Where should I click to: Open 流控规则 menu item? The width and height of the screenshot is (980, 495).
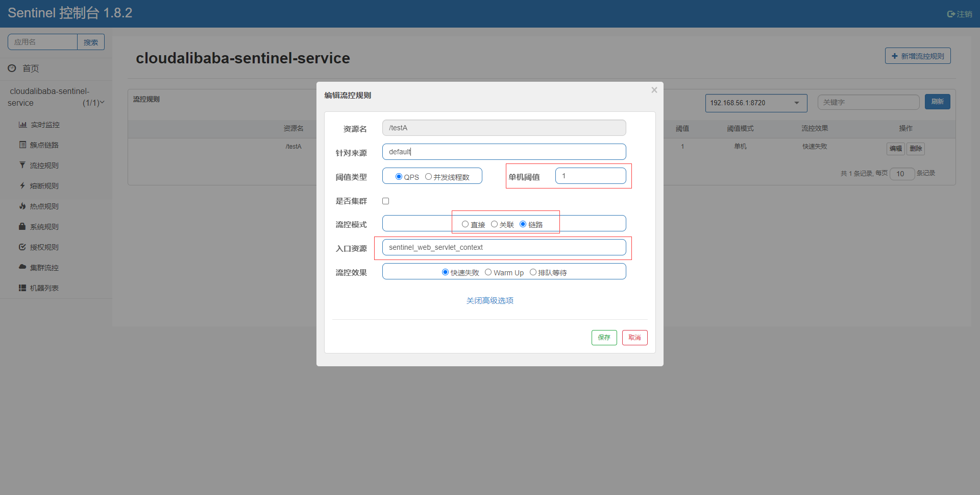click(44, 166)
